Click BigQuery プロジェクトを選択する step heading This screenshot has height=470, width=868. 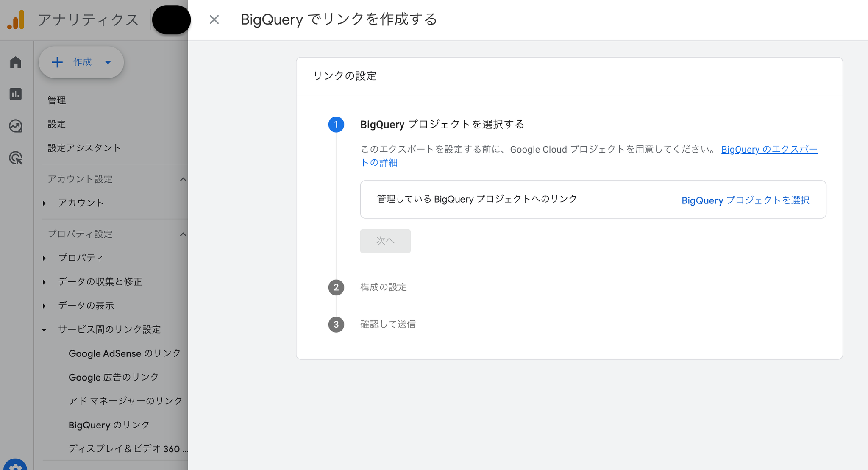(x=442, y=124)
